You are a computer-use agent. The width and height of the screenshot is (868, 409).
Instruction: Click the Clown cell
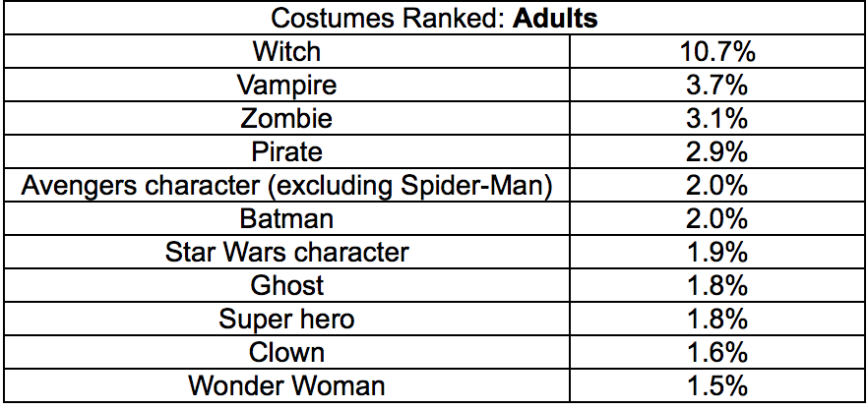286,352
